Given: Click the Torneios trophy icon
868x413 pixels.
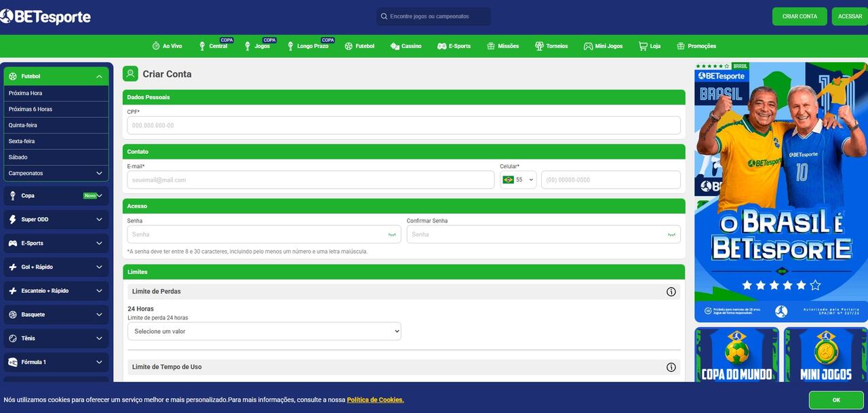Looking at the screenshot, I should [539, 46].
